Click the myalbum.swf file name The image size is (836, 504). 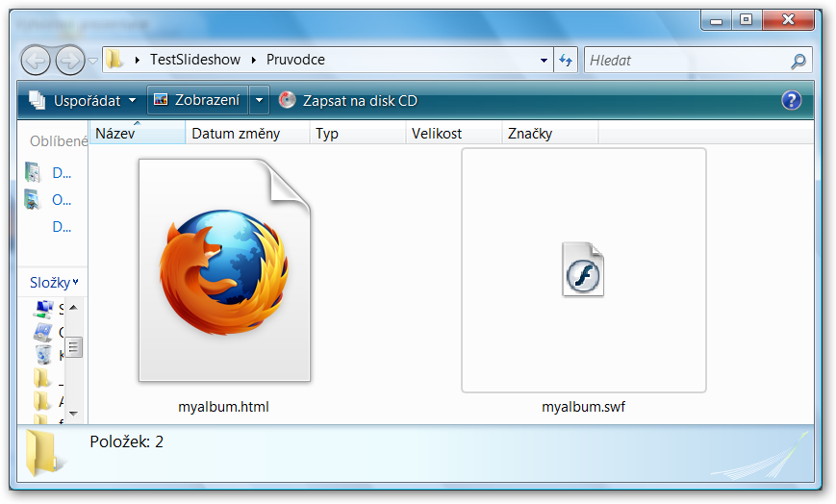coord(583,407)
